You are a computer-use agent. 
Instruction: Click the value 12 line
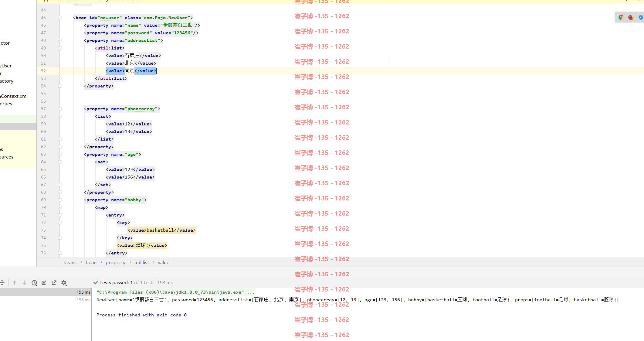coord(129,124)
